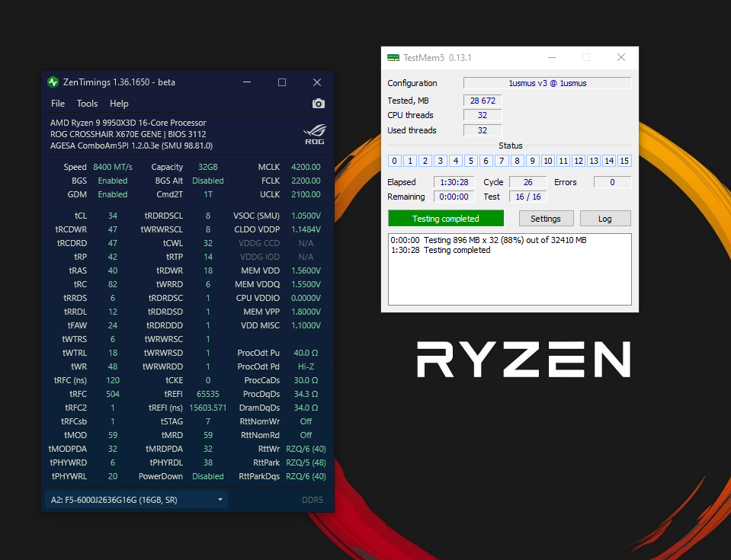The image size is (731, 560).
Task: Click the TestMem5 app icon in title bar
Action: pyautogui.click(x=393, y=58)
